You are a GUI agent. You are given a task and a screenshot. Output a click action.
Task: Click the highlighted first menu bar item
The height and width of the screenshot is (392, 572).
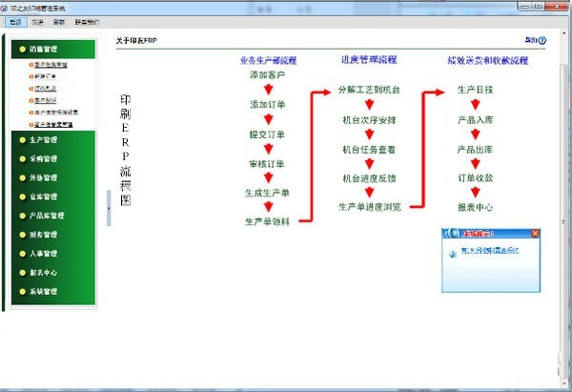(15, 22)
